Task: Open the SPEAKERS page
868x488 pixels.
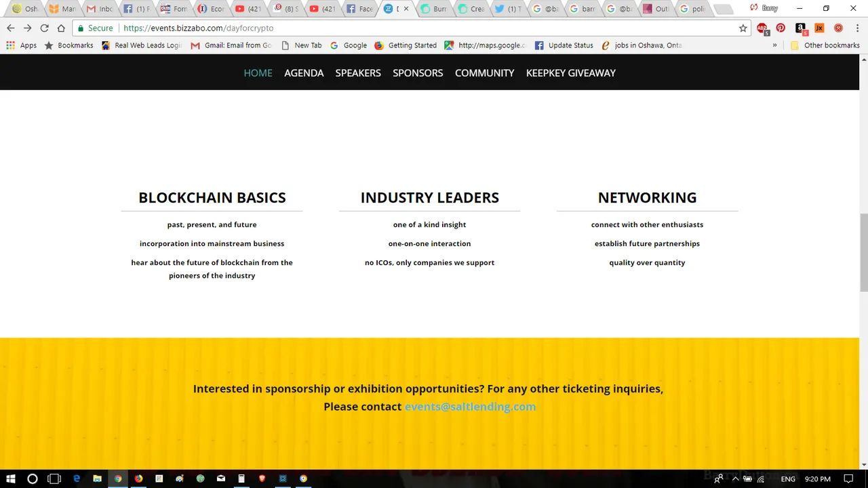Action: pos(358,73)
